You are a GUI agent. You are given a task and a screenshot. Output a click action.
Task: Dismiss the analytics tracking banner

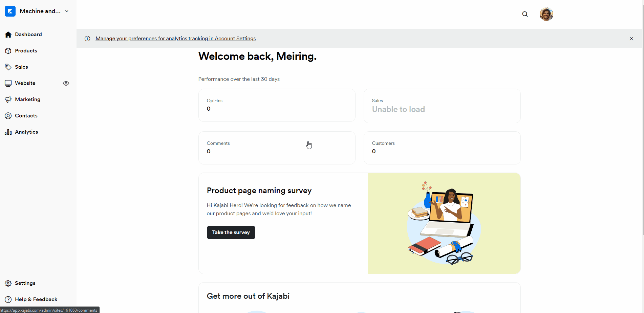(631, 38)
